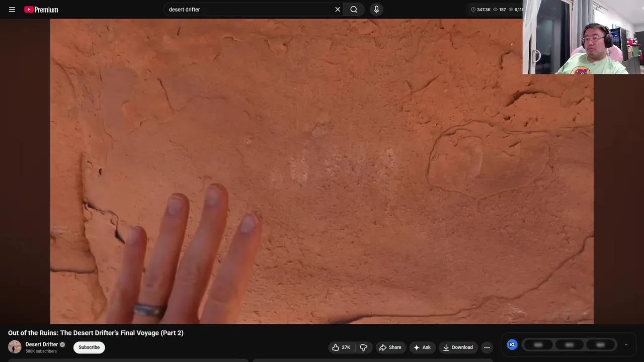Click the video player to pause playback
The image size is (644, 362).
[322, 171]
